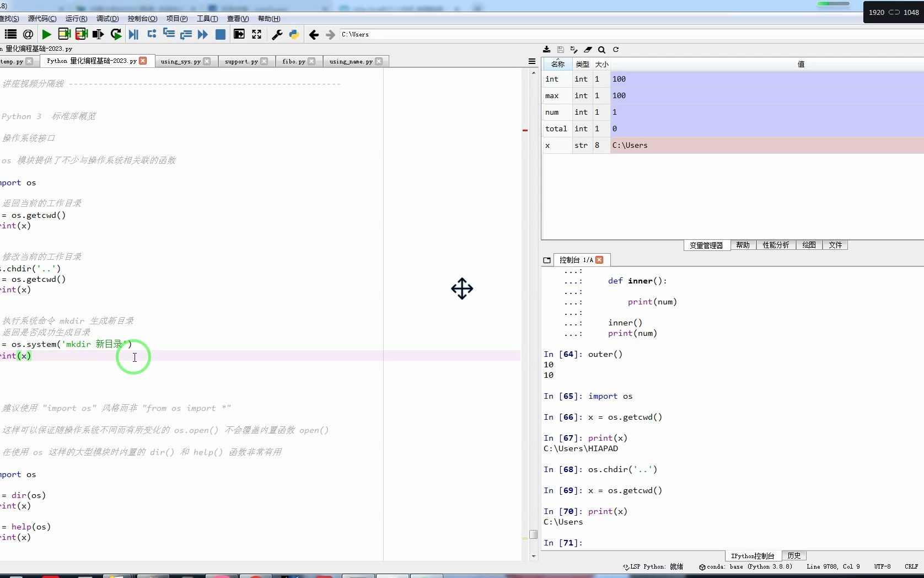
Task: Start debugging with the Debug file icon
Action: [133, 34]
